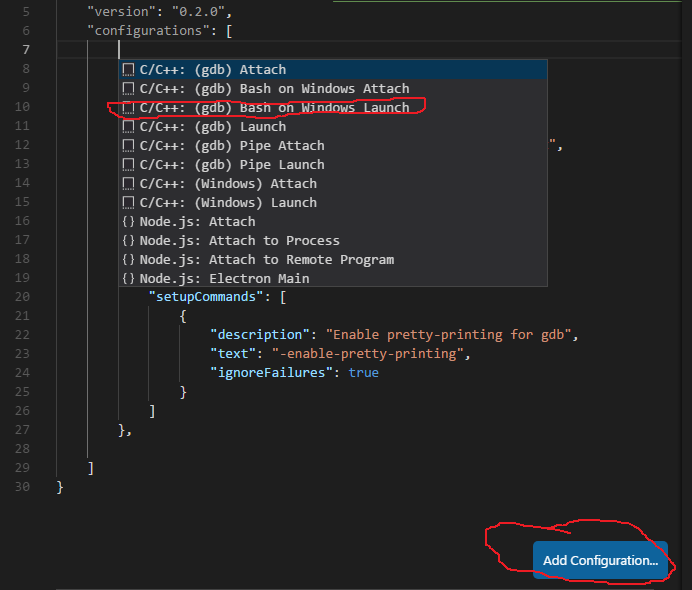
Task: Click the "-enable-pretty-printing" value
Action: pos(368,353)
